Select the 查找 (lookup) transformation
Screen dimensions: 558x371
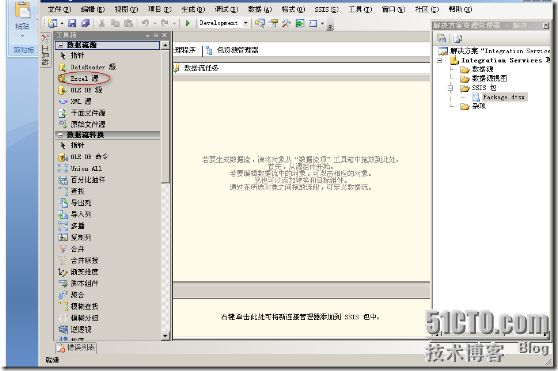pos(72,191)
